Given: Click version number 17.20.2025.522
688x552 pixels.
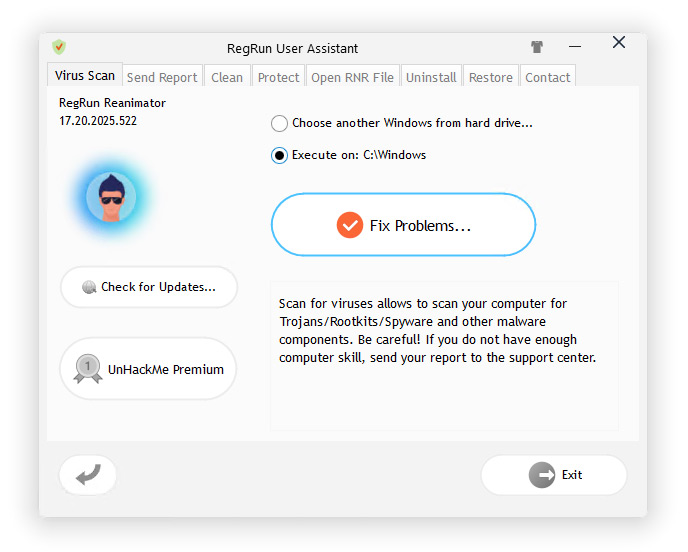Looking at the screenshot, I should (x=98, y=121).
